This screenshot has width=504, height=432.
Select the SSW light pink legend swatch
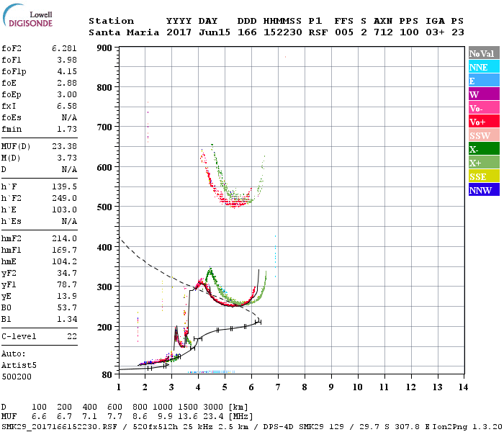point(484,135)
